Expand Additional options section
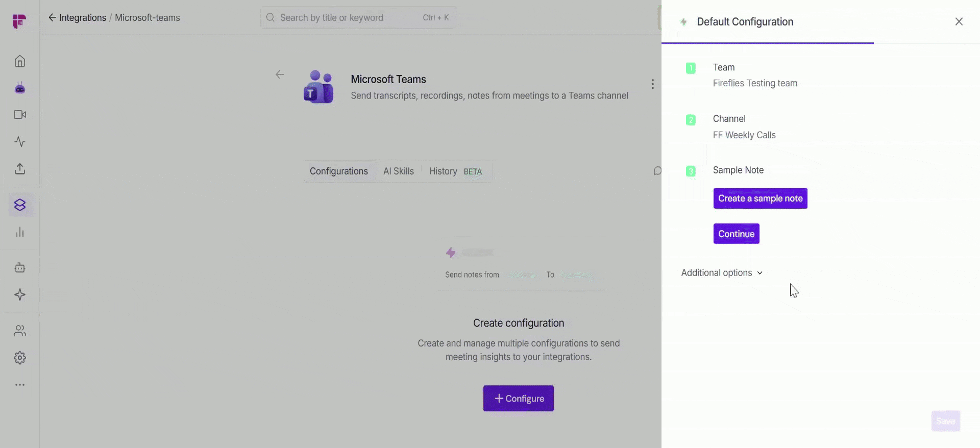980x448 pixels. (722, 273)
